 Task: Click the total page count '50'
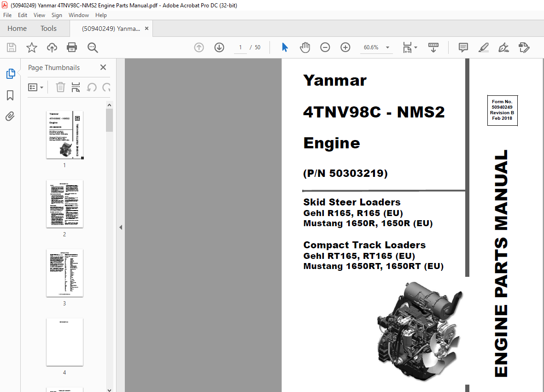click(257, 47)
